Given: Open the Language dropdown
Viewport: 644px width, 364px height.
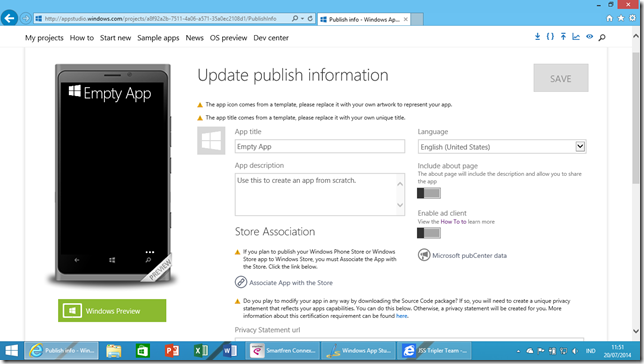Looking at the screenshot, I should pyautogui.click(x=502, y=147).
